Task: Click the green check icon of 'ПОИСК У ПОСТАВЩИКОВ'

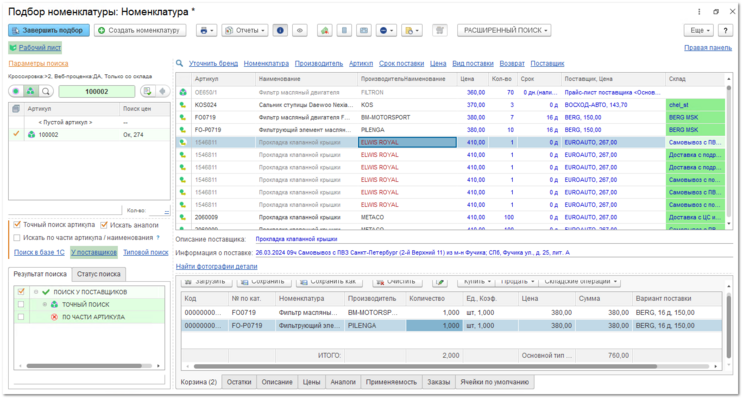Action: [46, 292]
